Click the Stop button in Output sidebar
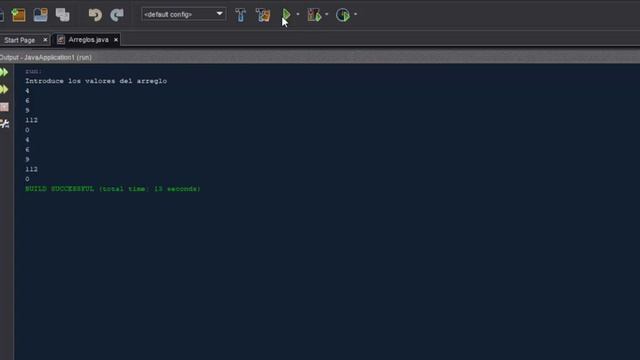 (x=4, y=107)
